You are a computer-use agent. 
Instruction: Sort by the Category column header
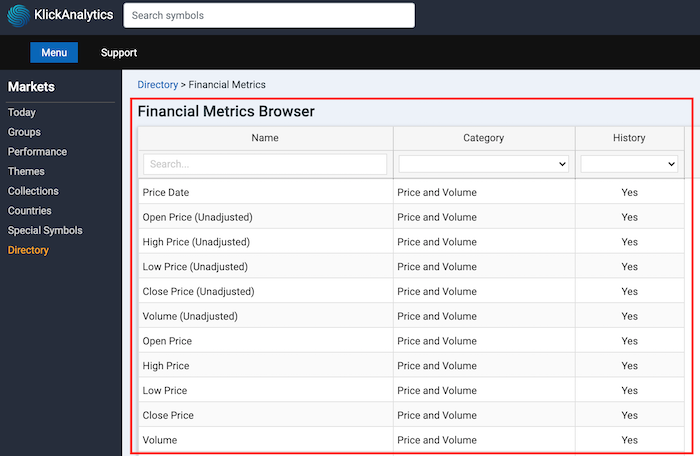[483, 138]
